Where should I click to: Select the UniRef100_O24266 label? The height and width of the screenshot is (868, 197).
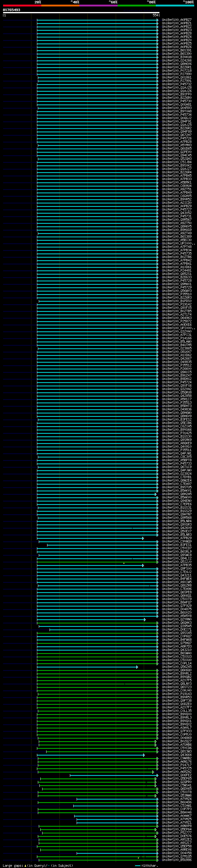point(177,60)
